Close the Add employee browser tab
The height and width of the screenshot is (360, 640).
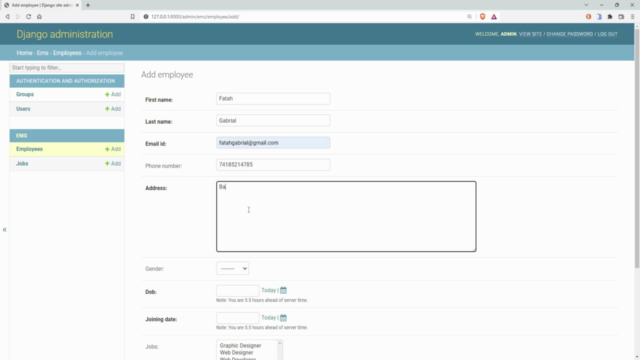coord(77,5)
